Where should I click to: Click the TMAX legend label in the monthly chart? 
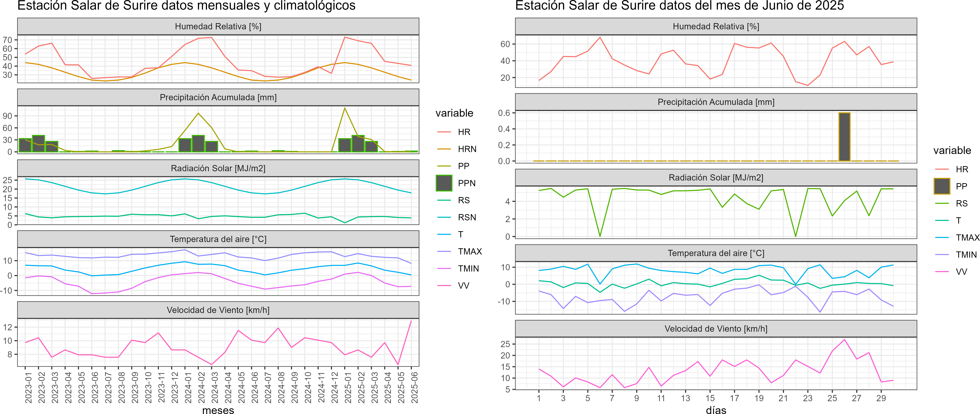point(470,251)
